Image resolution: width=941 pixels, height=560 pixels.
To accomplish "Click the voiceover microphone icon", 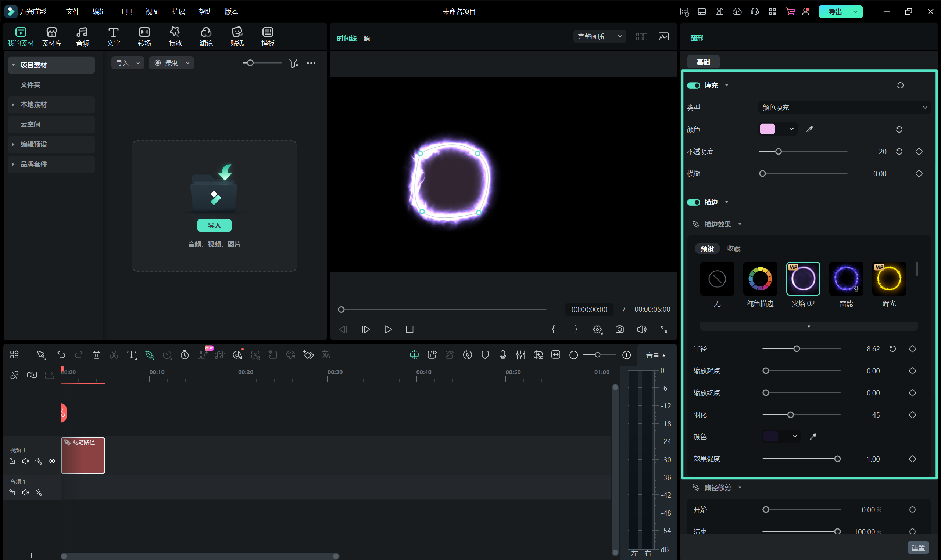I will 502,355.
